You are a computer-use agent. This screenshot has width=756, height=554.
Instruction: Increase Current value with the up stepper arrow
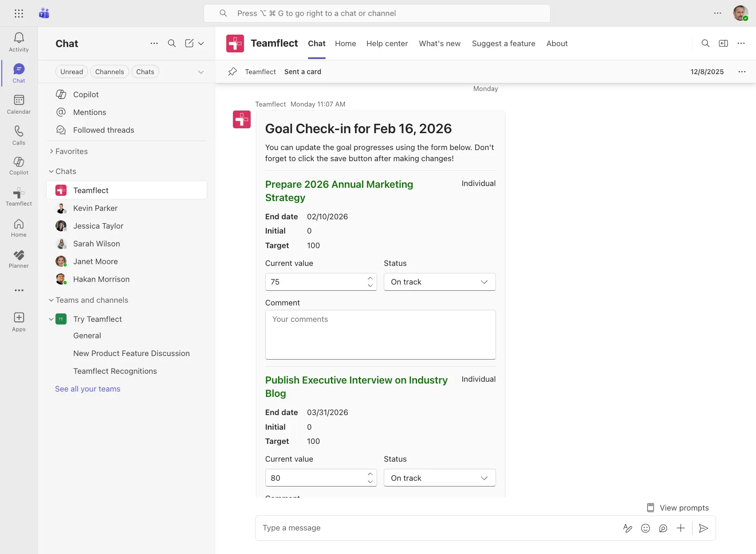370,278
